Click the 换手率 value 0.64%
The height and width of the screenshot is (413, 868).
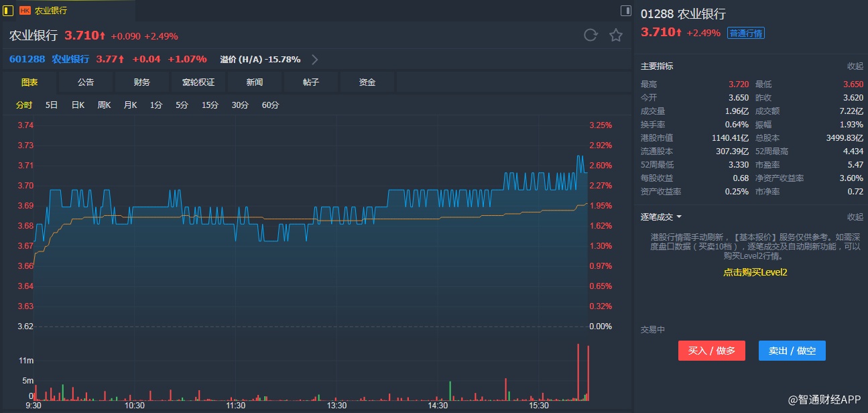(x=737, y=125)
